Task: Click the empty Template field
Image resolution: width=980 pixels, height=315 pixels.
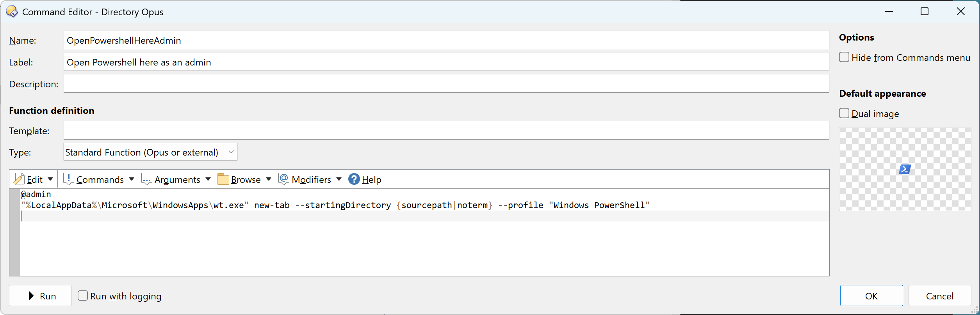Action: point(446,131)
